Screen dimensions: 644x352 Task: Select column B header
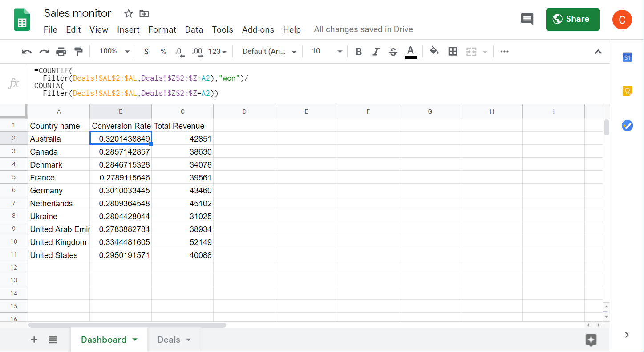coord(121,111)
